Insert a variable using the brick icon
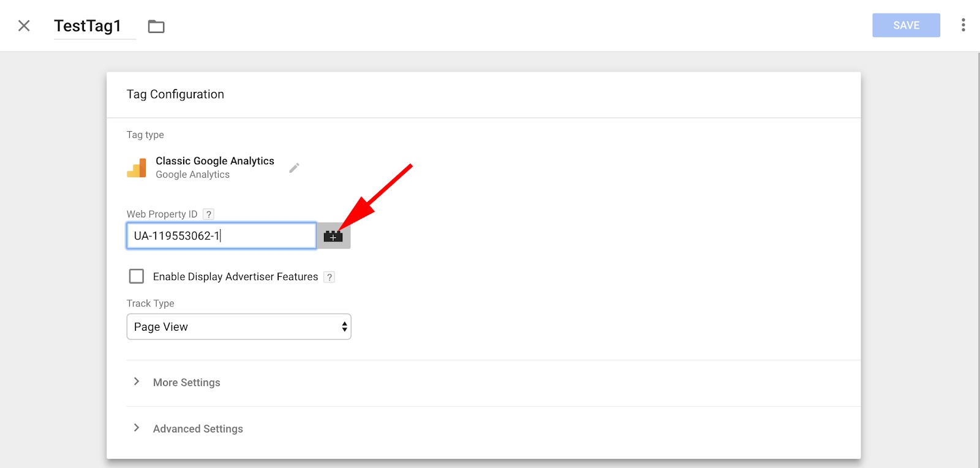Image resolution: width=980 pixels, height=468 pixels. click(x=333, y=236)
